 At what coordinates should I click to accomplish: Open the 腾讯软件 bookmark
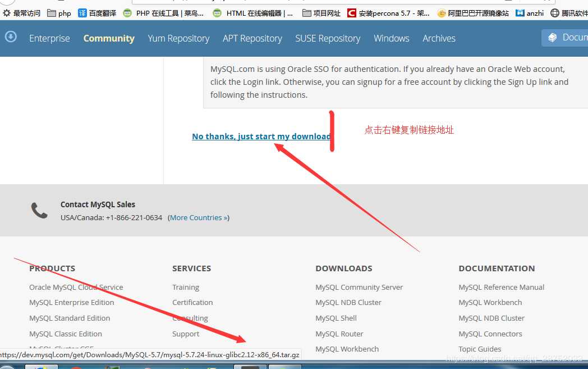(569, 13)
